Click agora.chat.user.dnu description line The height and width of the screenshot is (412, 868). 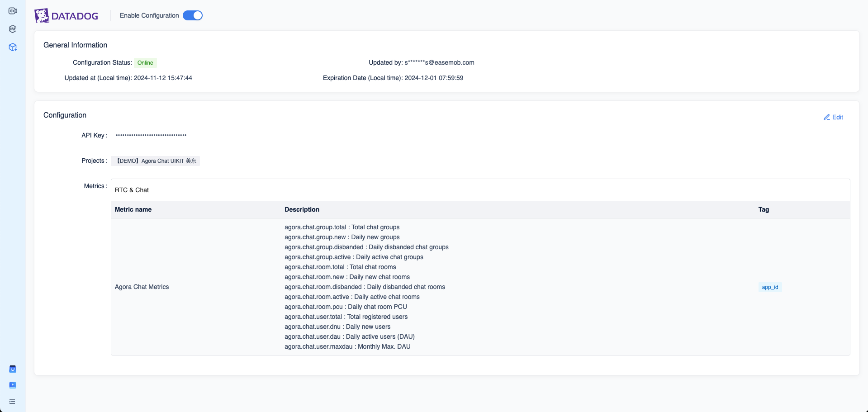coord(337,327)
